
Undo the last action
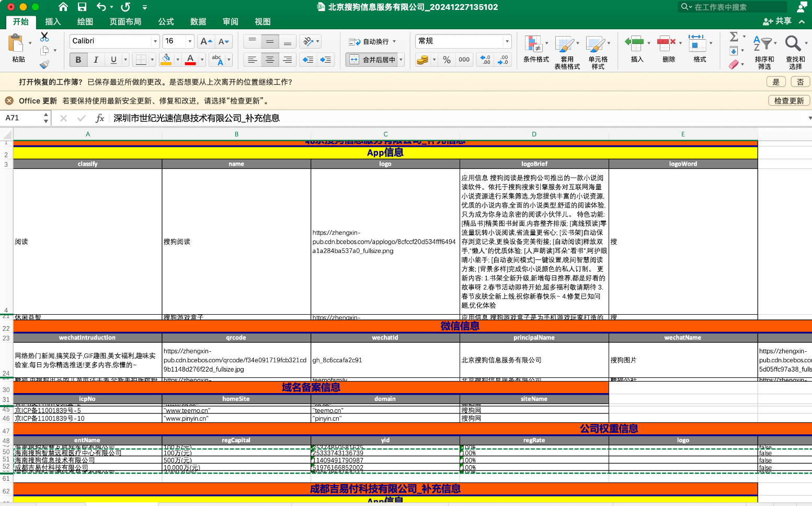101,7
